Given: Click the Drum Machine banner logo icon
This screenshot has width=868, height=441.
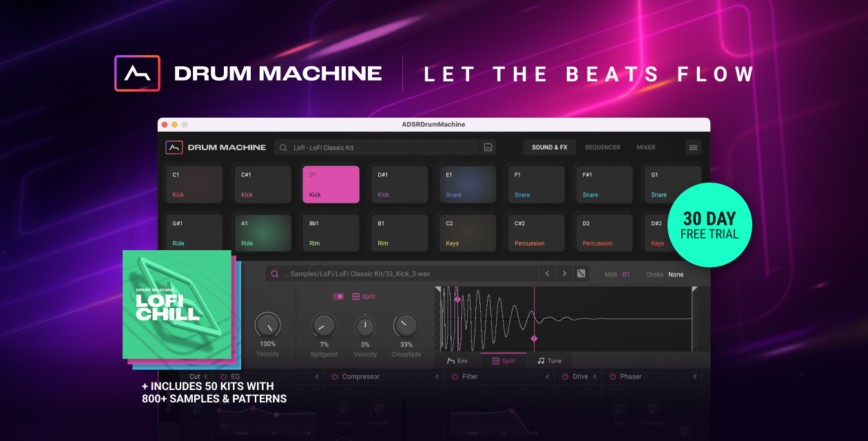Looking at the screenshot, I should [x=137, y=73].
